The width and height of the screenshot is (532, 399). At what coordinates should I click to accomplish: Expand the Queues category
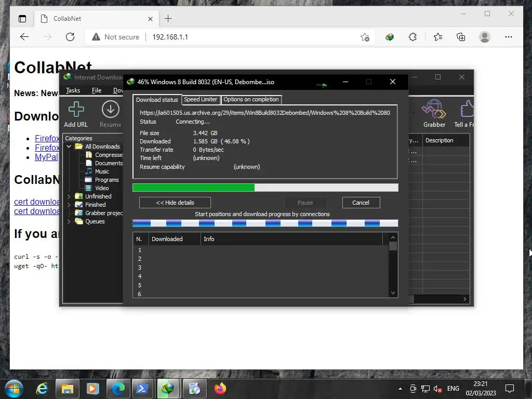[69, 221]
